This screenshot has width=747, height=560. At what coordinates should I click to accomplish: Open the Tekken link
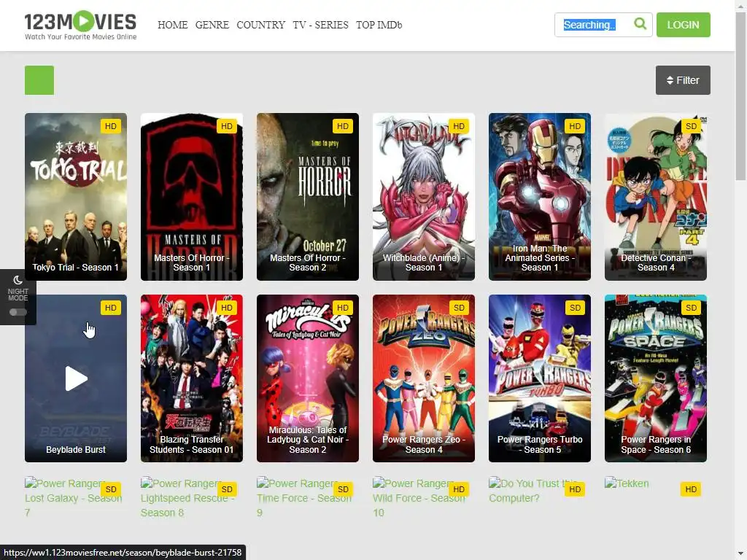tap(627, 483)
